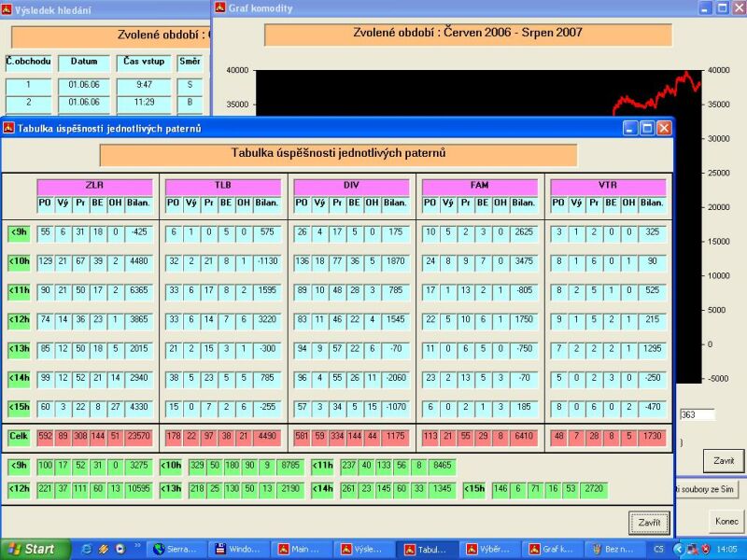Screen dimensions: 747x560
Task: Click the <11h row label in the main table
Action: pos(19,291)
